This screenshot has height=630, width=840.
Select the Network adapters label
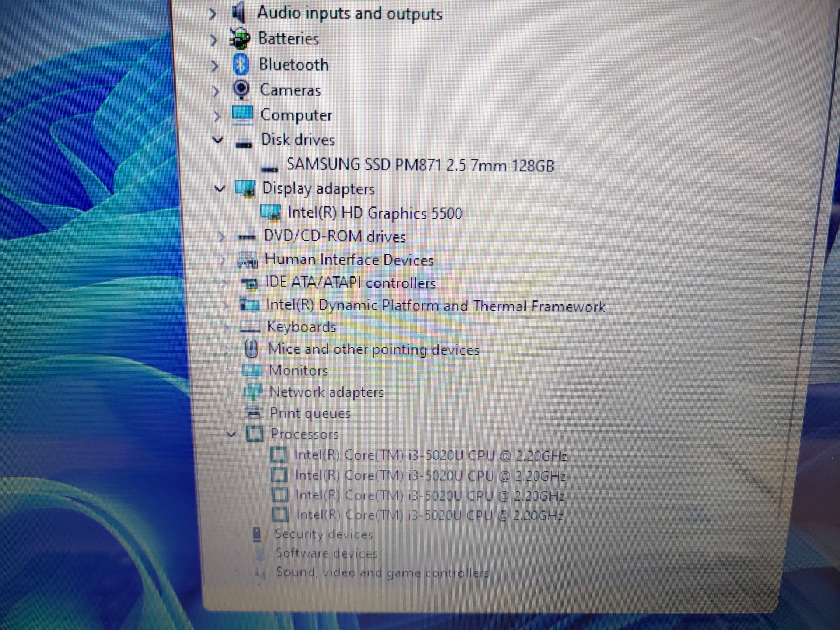pyautogui.click(x=326, y=392)
